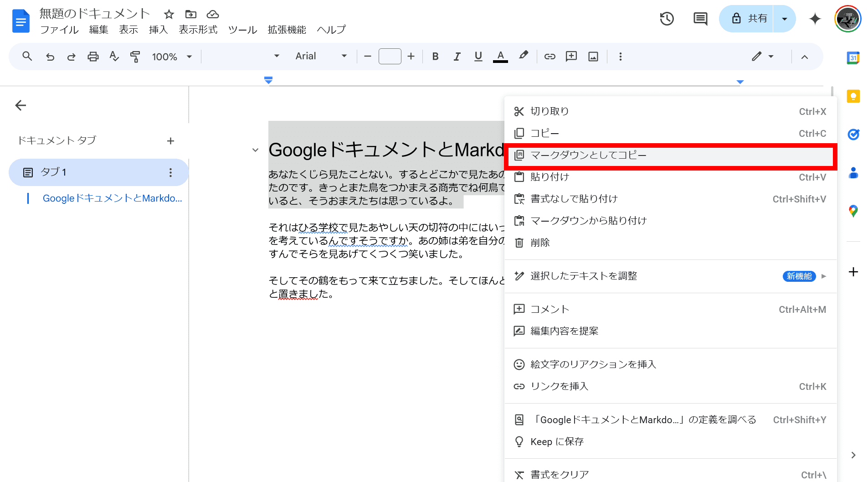This screenshot has height=482, width=868.
Task: Close the tabs sidebar with the back arrow
Action: tap(21, 105)
